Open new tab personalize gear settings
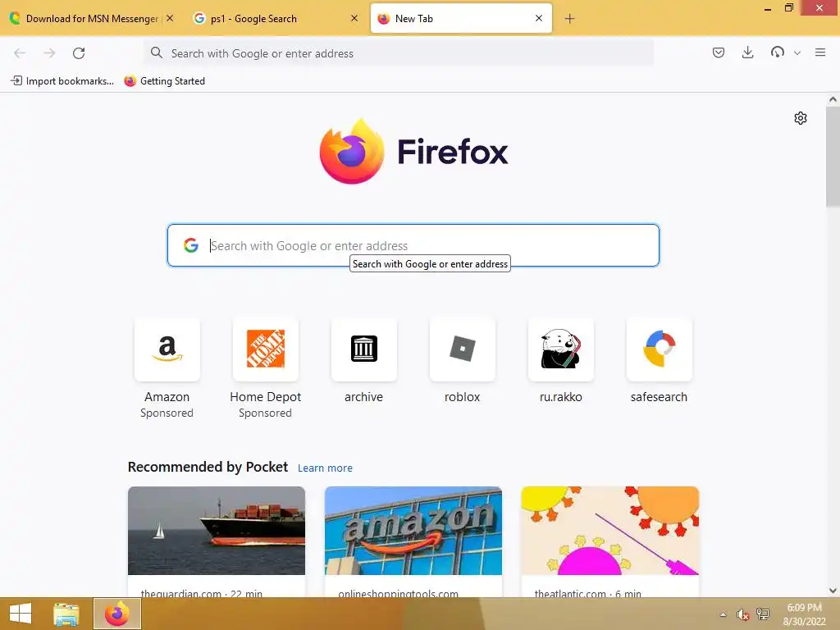This screenshot has width=840, height=630. click(801, 118)
